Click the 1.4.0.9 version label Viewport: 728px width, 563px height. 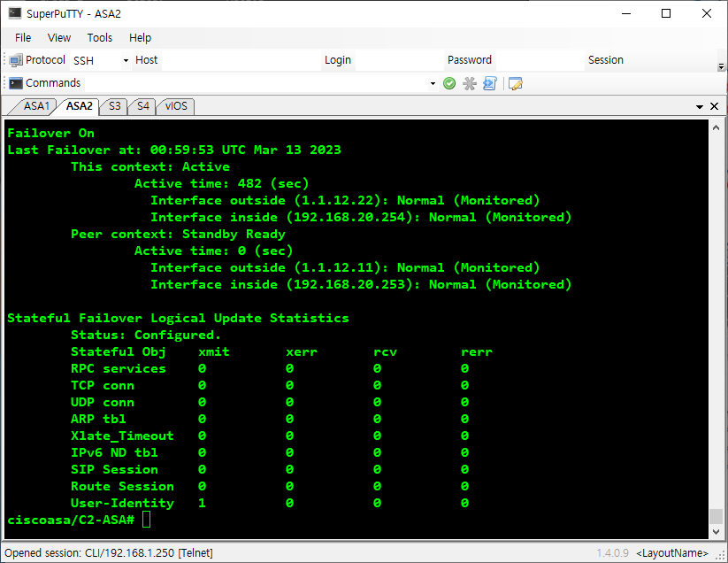click(612, 552)
